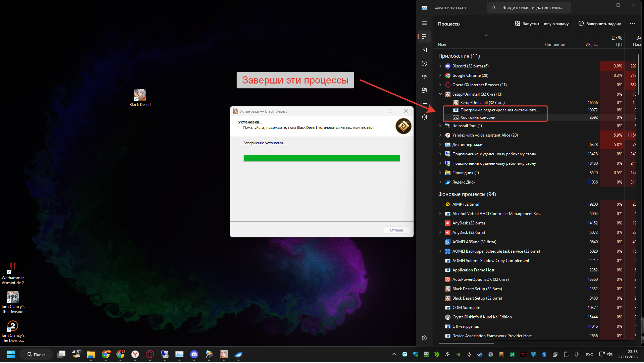Open the three-dots more options menu
The width and height of the screenshot is (644, 363).
(633, 24)
